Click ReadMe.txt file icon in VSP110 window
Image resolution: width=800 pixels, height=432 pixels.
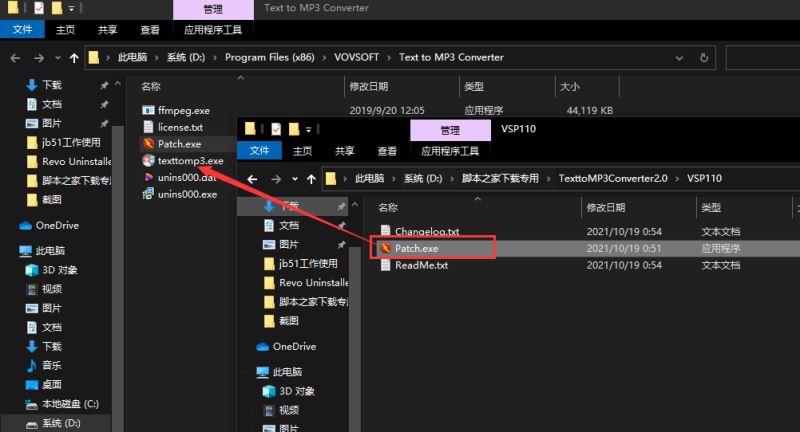coord(386,265)
